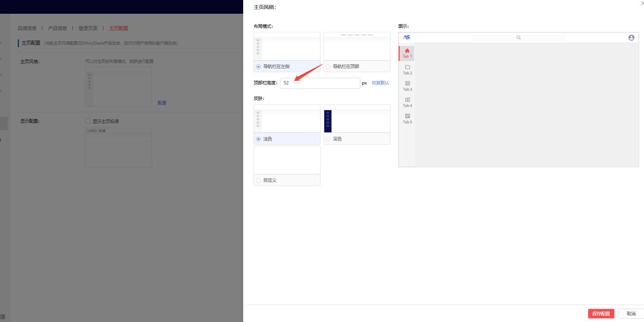The height and width of the screenshot is (322, 644).
Task: Click the Tab 3 grid icon
Action: point(408,84)
